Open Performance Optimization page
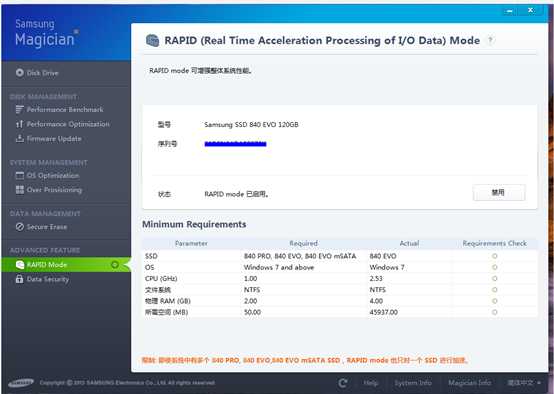 (x=63, y=124)
